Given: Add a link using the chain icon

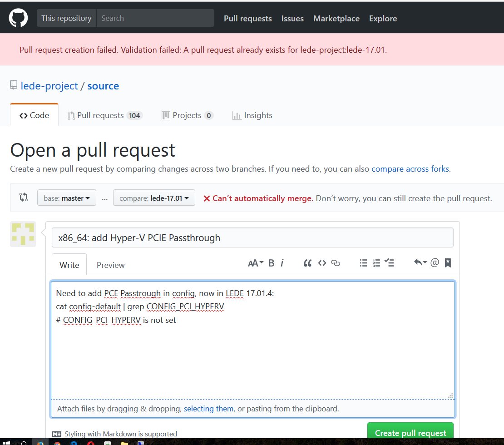Looking at the screenshot, I should click(x=336, y=263).
